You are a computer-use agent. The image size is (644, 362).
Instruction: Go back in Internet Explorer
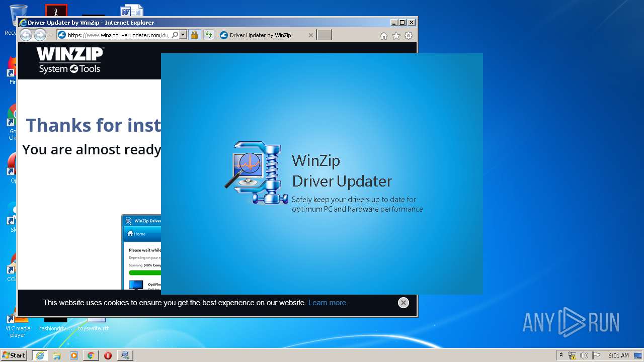(26, 35)
